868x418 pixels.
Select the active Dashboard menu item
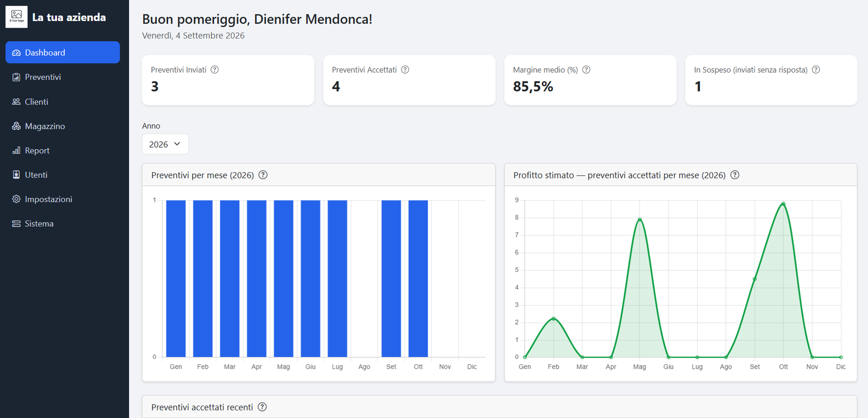(62, 53)
